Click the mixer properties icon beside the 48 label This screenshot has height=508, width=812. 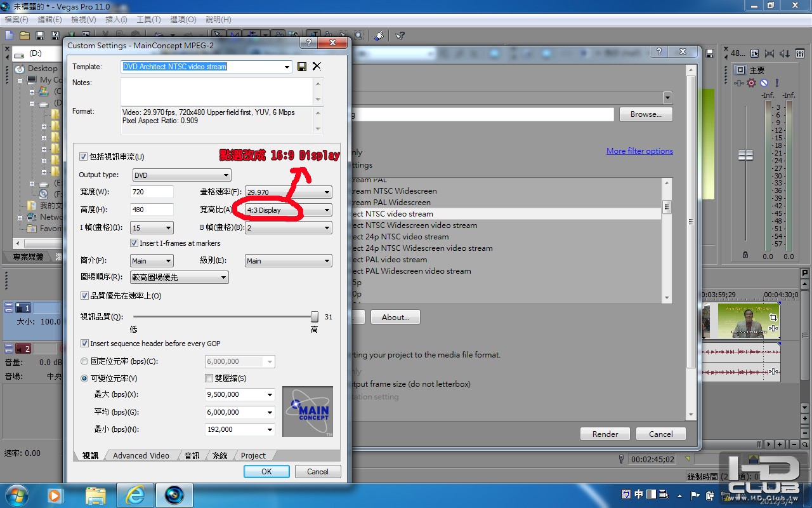755,53
